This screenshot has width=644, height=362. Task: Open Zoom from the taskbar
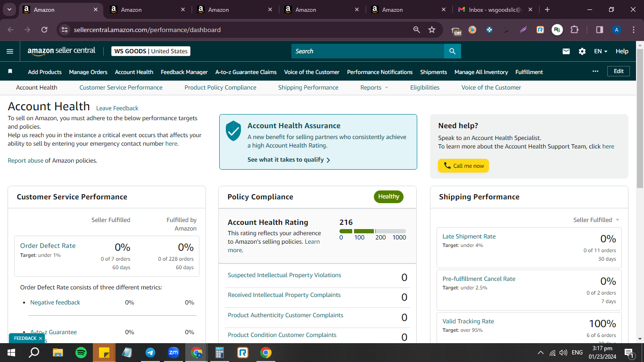pos(173,352)
